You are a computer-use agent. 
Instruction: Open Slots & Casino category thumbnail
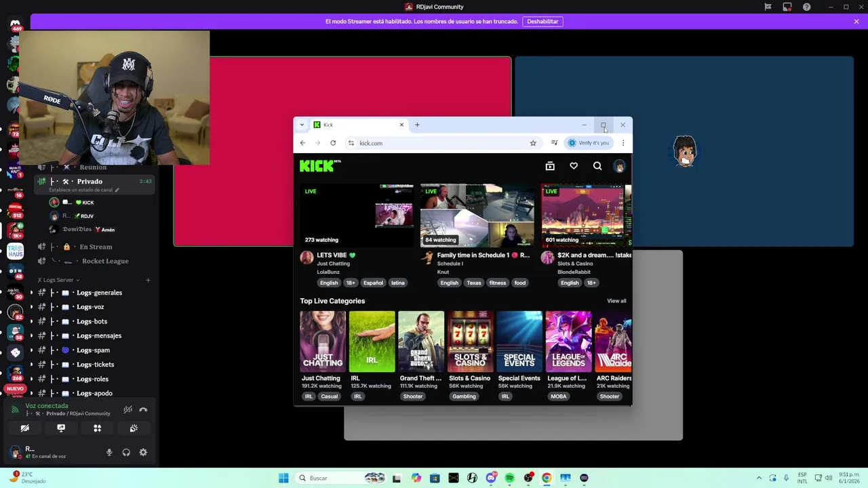click(x=470, y=342)
